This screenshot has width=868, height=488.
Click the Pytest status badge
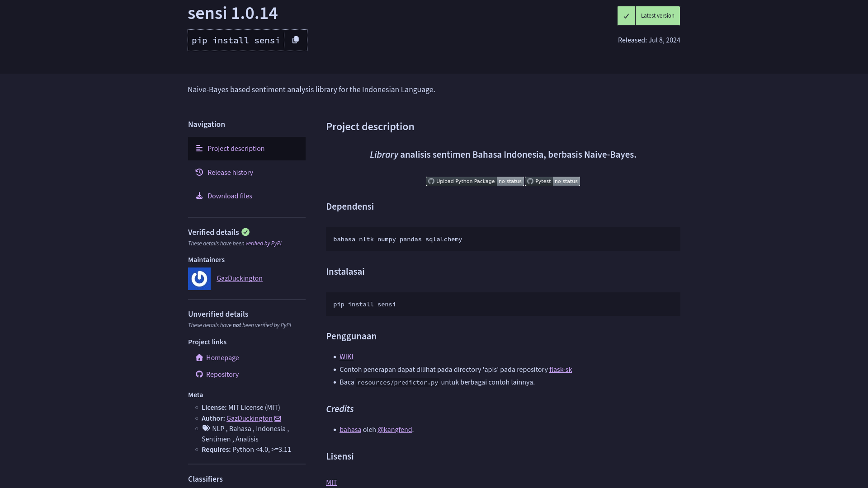tap(552, 181)
